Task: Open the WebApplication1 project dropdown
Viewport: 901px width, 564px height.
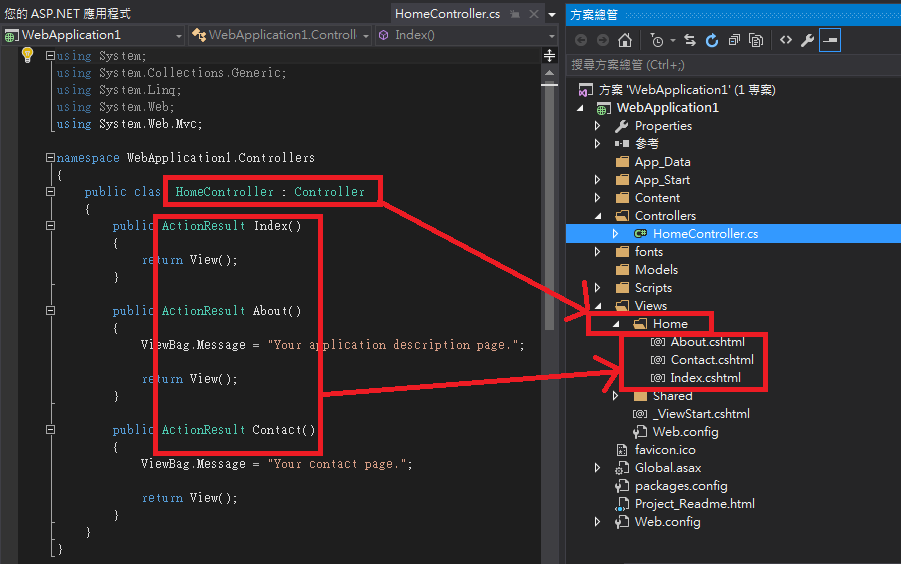Action: pos(94,35)
